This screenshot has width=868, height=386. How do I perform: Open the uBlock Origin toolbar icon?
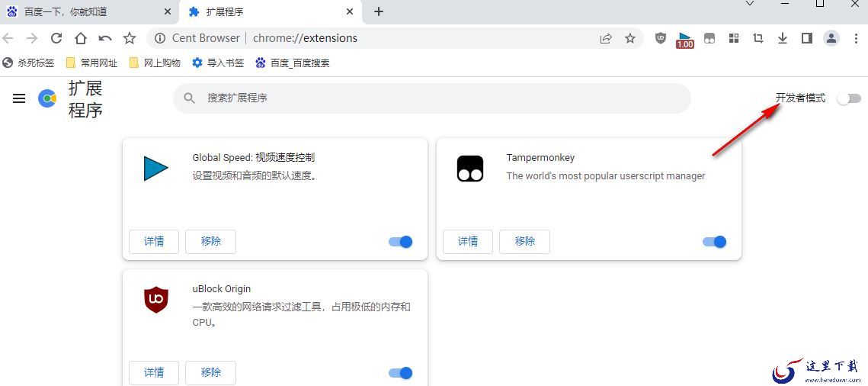click(661, 38)
